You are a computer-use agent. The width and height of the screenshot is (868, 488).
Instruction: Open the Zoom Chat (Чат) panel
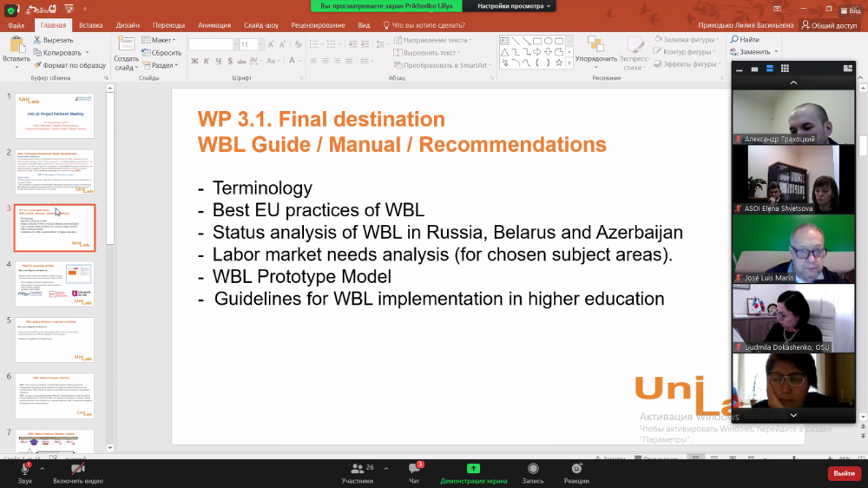(x=414, y=472)
